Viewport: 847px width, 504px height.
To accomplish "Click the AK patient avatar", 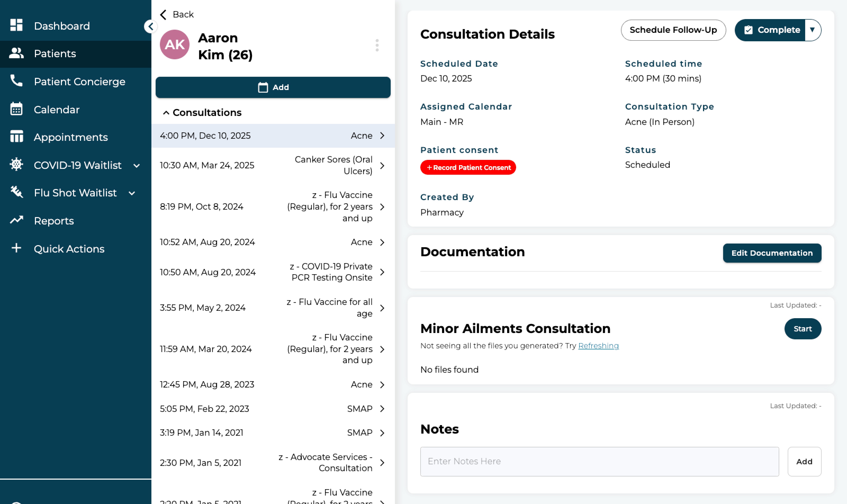I will (175, 44).
